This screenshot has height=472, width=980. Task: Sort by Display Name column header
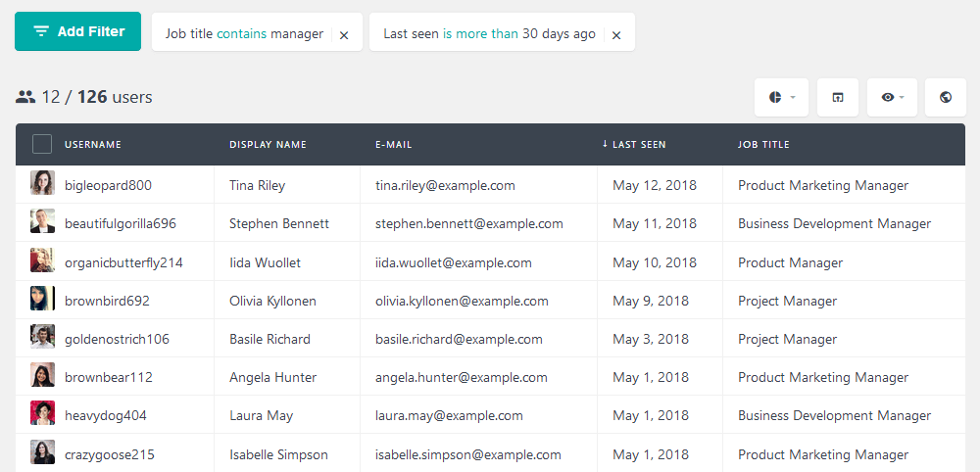(x=269, y=144)
